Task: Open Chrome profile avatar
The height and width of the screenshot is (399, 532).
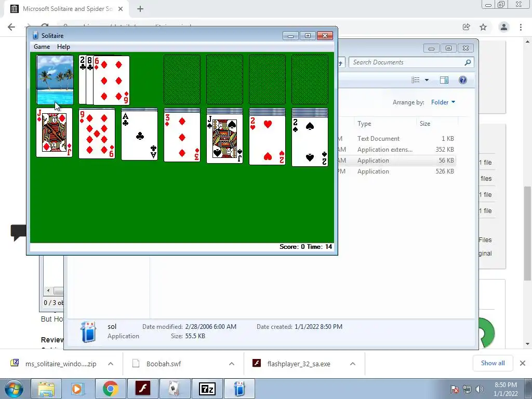Action: pos(504,27)
